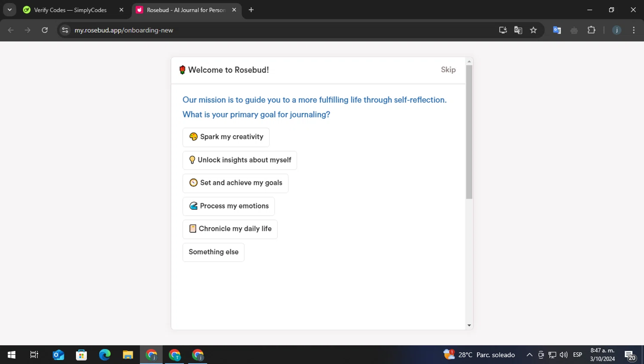Install app from address bar icon
Screen dimensions: 644x364
pyautogui.click(x=503, y=30)
